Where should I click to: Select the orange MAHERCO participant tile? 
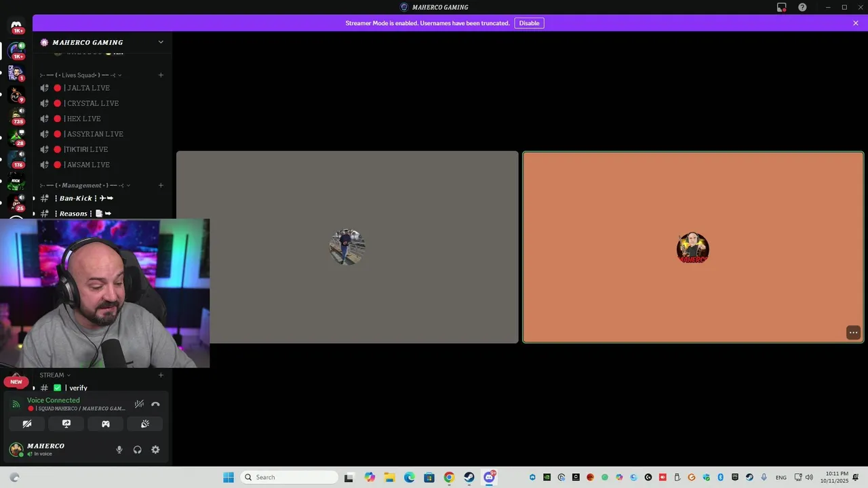693,247
